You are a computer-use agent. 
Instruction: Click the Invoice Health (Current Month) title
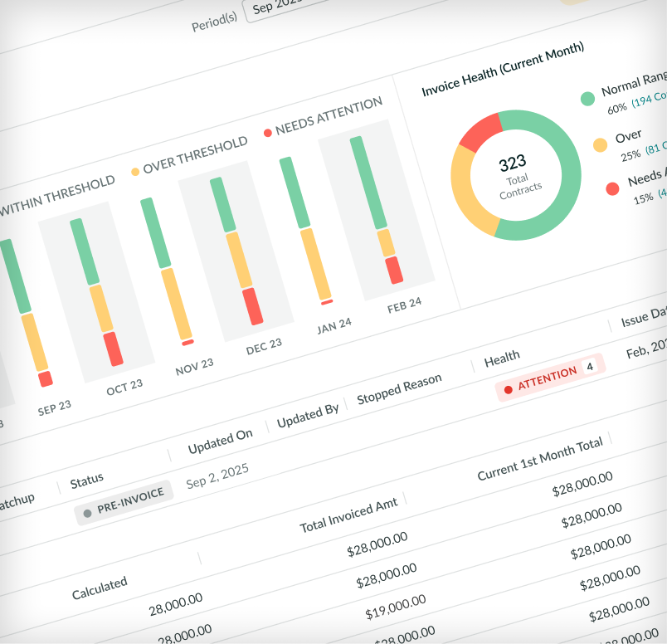click(503, 70)
